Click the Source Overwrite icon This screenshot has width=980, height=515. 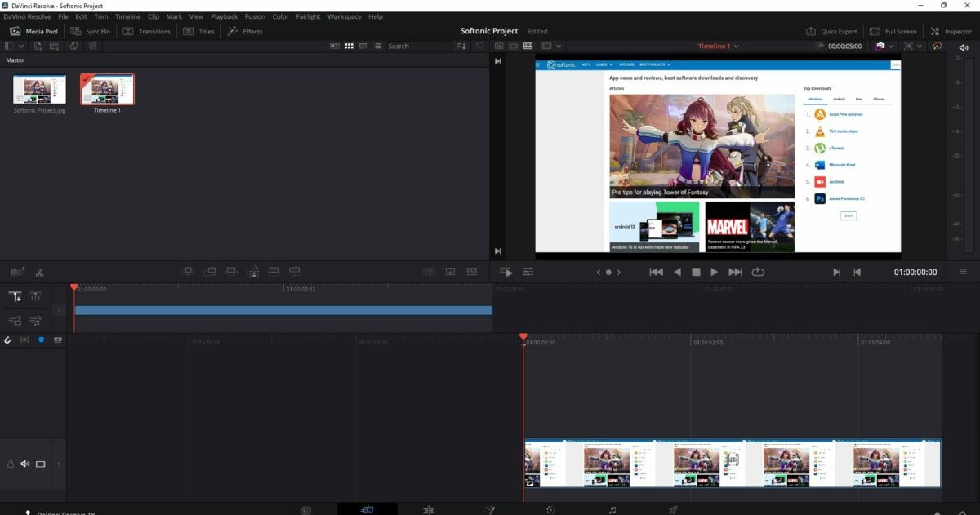click(295, 272)
